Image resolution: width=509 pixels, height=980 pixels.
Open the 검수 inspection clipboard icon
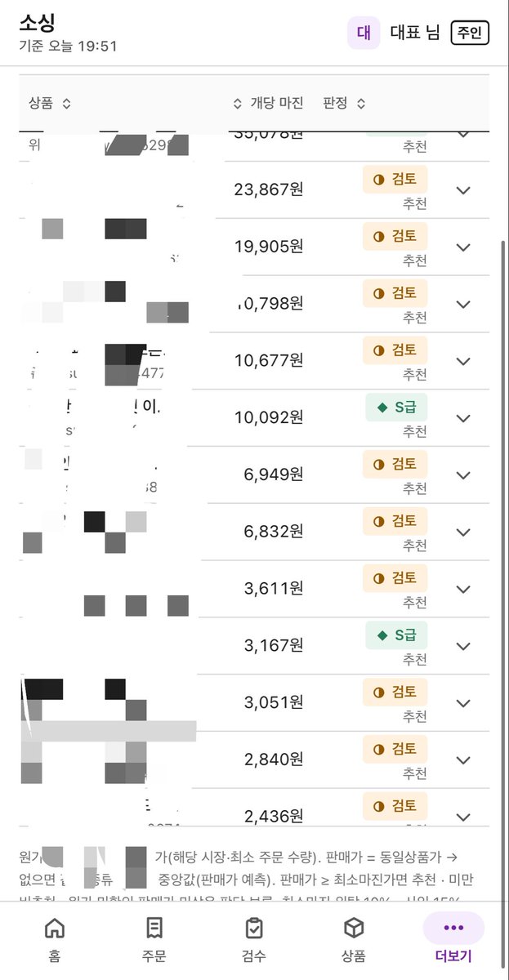tap(254, 928)
